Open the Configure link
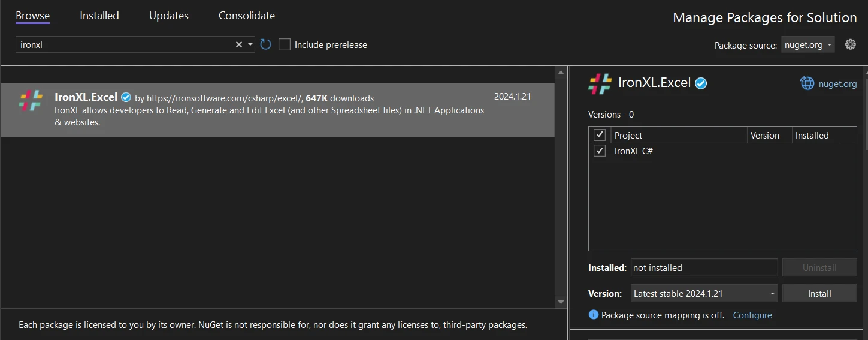Image resolution: width=868 pixels, height=340 pixels. (752, 315)
